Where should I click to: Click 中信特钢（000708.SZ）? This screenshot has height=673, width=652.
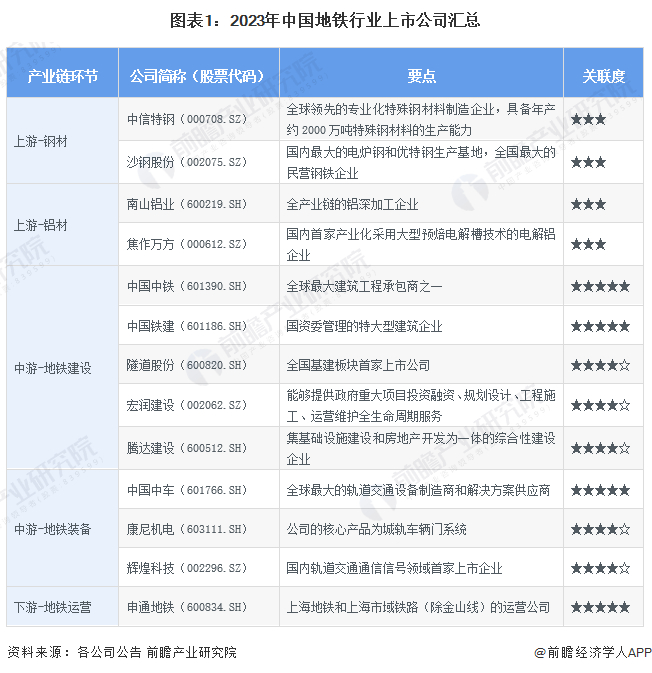coord(187,119)
